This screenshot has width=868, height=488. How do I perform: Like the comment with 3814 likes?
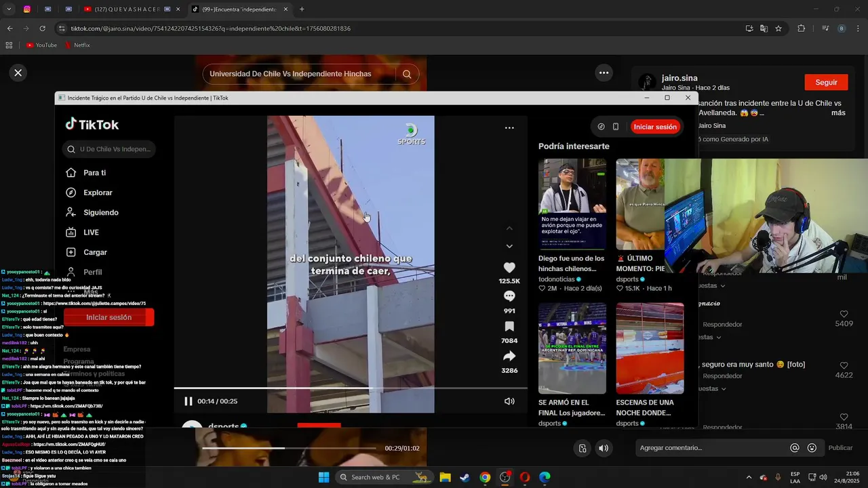[844, 418]
